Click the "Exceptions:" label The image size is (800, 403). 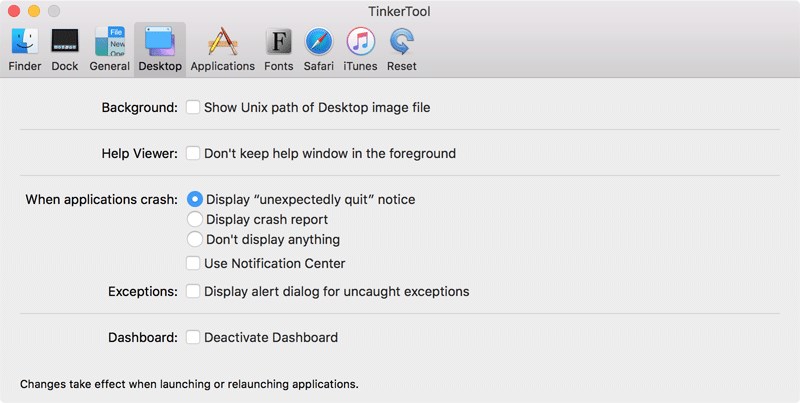click(143, 292)
